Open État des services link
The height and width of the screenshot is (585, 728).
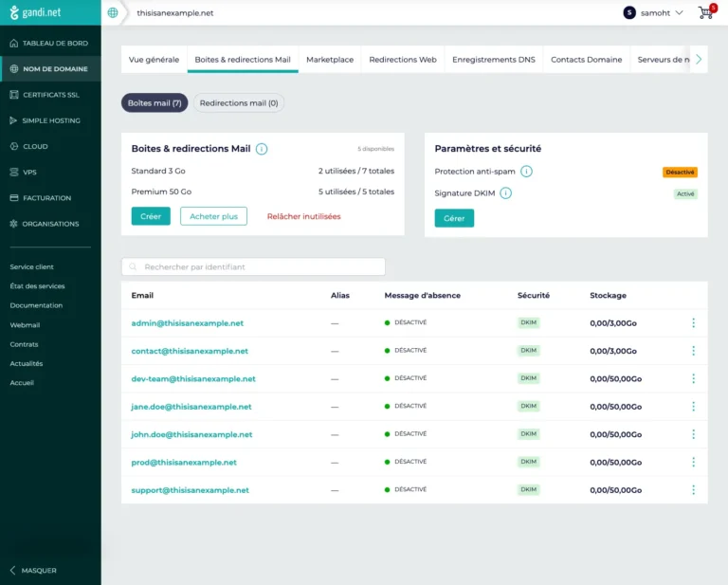click(37, 286)
